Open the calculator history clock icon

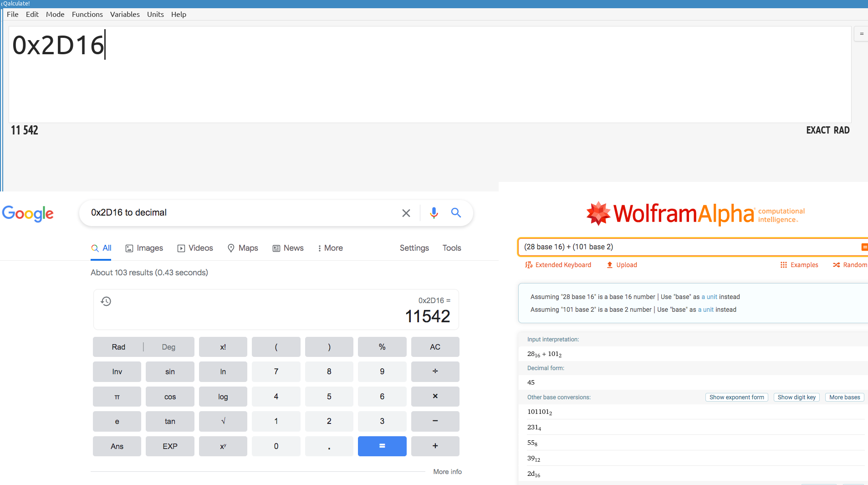pyautogui.click(x=106, y=301)
